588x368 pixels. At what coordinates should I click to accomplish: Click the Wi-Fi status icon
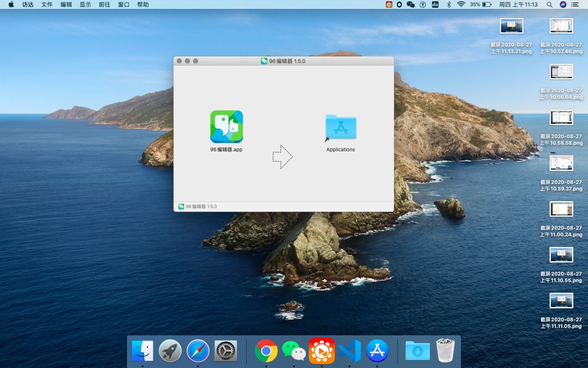(x=461, y=5)
